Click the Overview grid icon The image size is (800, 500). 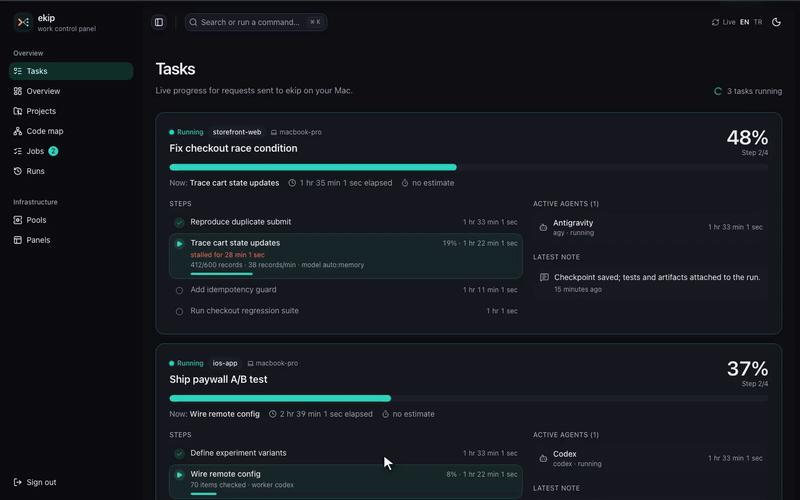(18, 91)
